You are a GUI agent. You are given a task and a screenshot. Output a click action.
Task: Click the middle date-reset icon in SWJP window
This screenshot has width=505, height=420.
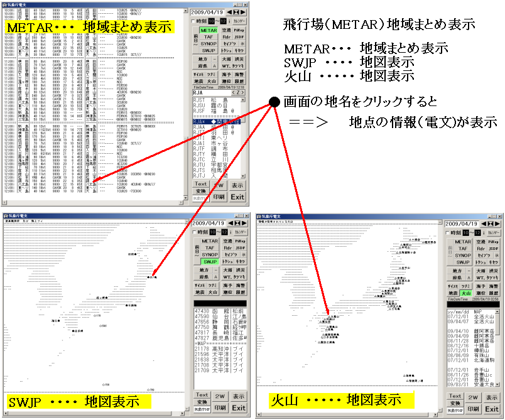(237, 223)
